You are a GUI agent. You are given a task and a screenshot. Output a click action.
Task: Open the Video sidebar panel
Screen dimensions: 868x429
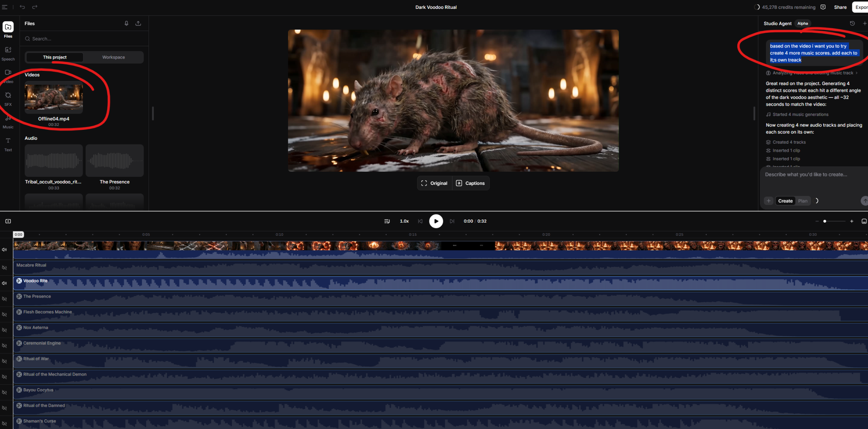(8, 76)
